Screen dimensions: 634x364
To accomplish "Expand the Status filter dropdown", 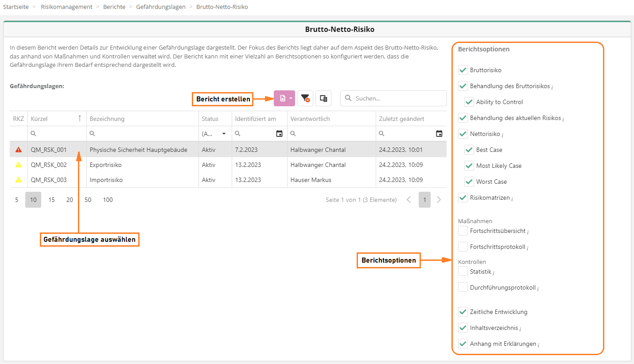I will pos(224,134).
